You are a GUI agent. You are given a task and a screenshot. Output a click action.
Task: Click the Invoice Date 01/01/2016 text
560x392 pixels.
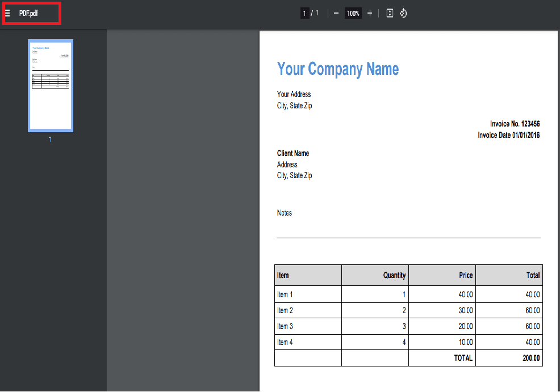click(x=508, y=135)
